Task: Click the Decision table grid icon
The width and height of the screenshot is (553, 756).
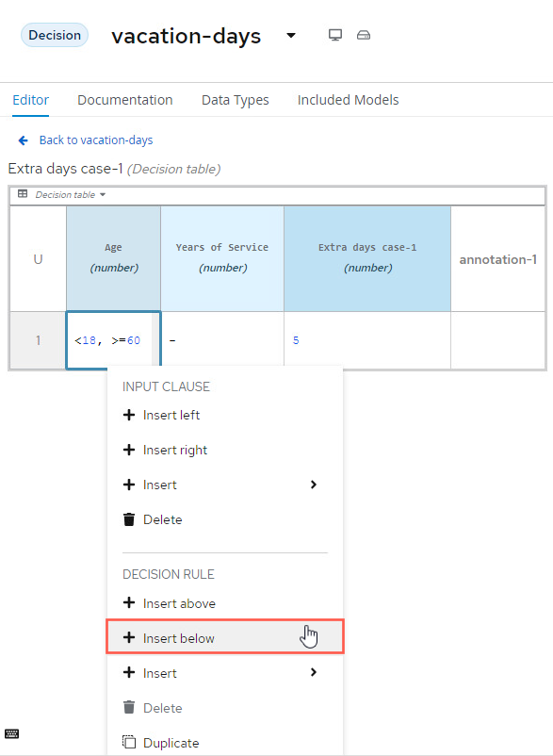Action: coord(23,194)
